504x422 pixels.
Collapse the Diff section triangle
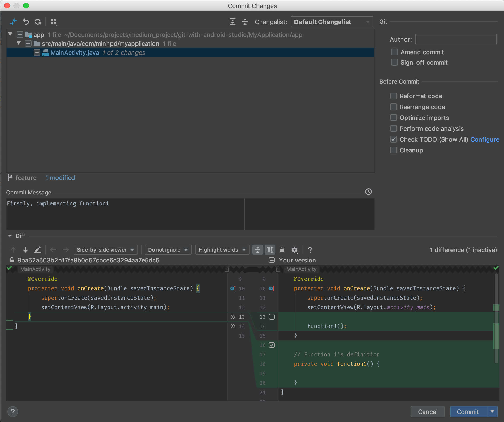(10, 236)
